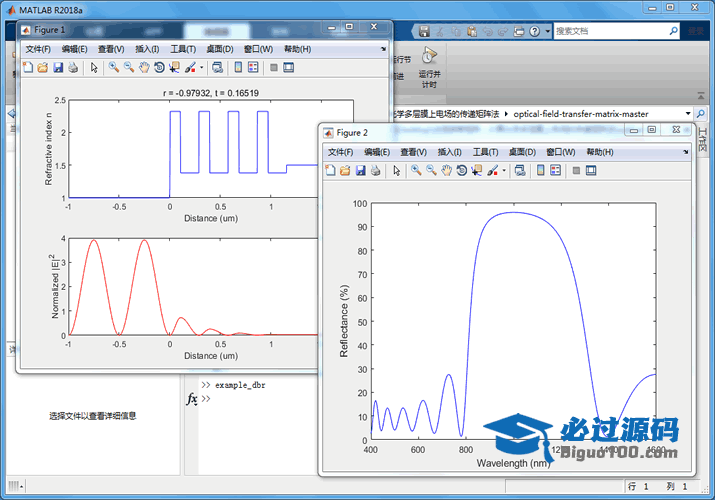Open current folder path dropdown arrow
Screen dimensions: 715x500
pyautogui.click(x=688, y=113)
